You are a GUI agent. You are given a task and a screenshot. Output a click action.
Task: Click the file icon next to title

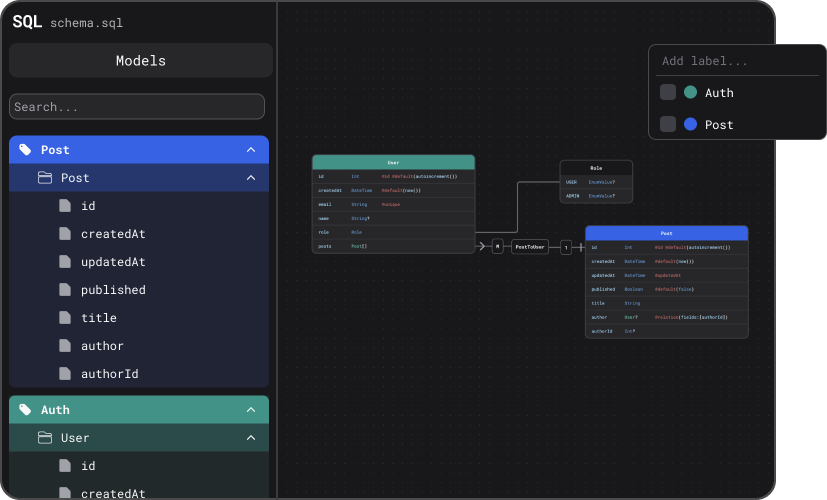(x=65, y=318)
